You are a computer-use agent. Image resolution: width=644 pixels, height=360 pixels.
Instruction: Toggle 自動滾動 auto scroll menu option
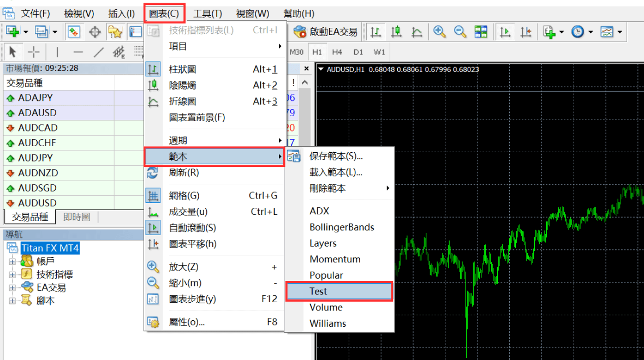click(x=192, y=228)
